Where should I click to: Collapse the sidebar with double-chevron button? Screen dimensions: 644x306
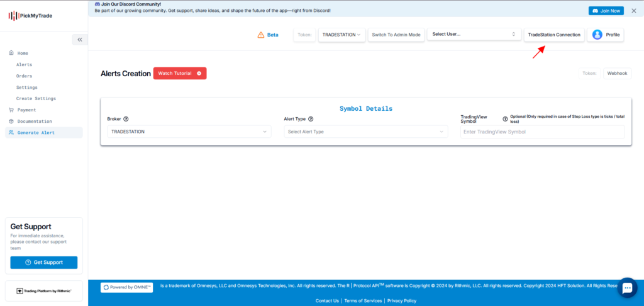[80, 40]
